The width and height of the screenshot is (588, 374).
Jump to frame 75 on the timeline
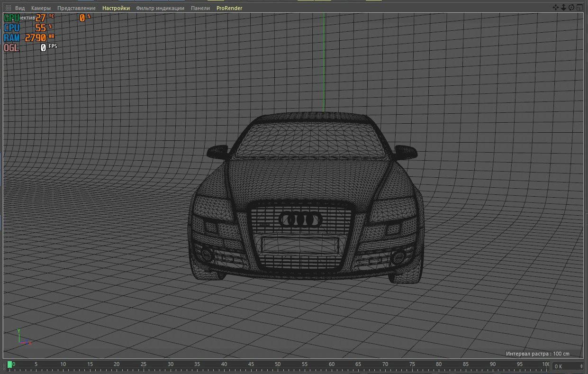[412, 365]
